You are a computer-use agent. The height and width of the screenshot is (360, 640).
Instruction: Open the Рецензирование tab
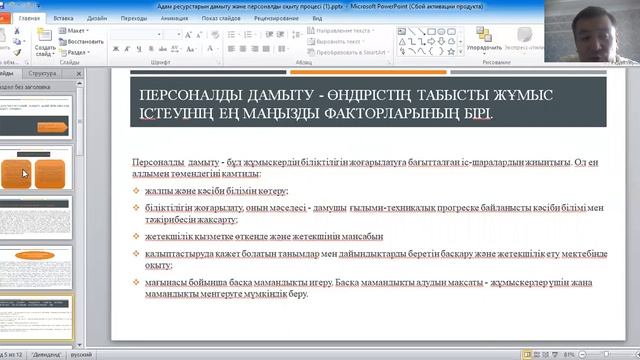click(276, 18)
